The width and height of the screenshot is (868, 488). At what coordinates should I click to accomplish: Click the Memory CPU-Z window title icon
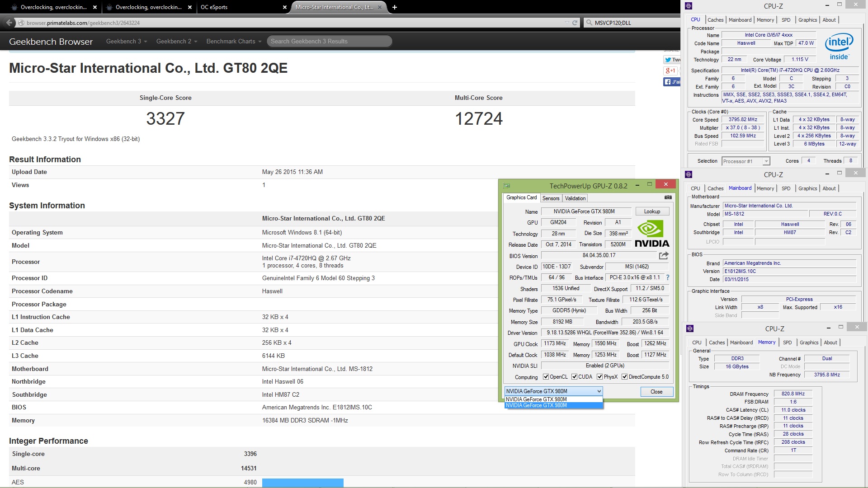click(690, 328)
